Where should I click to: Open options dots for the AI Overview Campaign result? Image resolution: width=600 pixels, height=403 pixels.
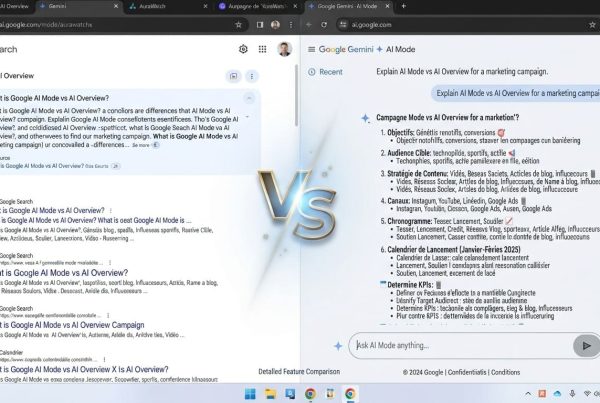(x=108, y=315)
